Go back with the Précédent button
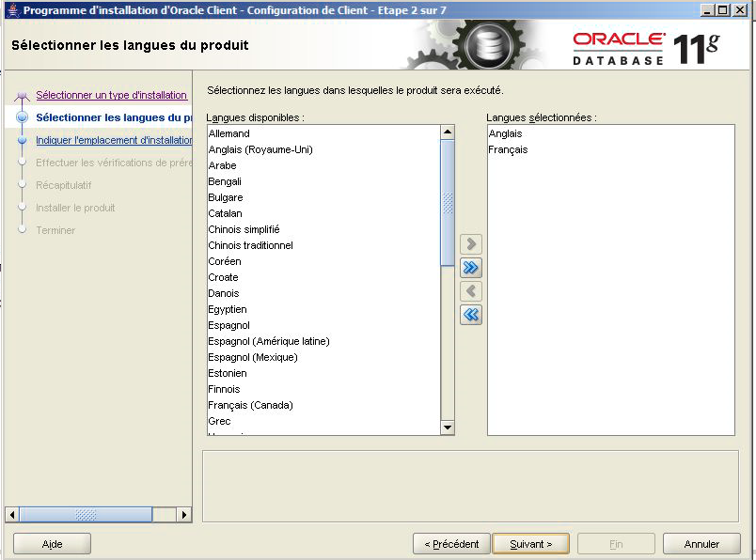Screen dimensions: 756x560 (451, 544)
